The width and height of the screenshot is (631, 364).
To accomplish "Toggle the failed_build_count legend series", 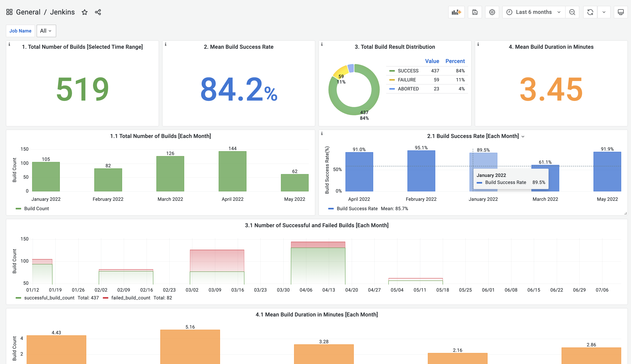I will [x=131, y=298].
